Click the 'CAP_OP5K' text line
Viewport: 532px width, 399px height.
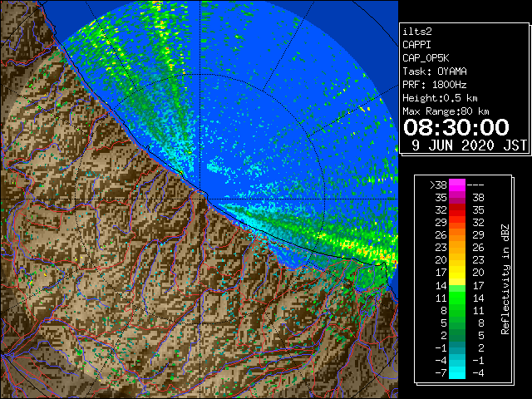point(426,58)
